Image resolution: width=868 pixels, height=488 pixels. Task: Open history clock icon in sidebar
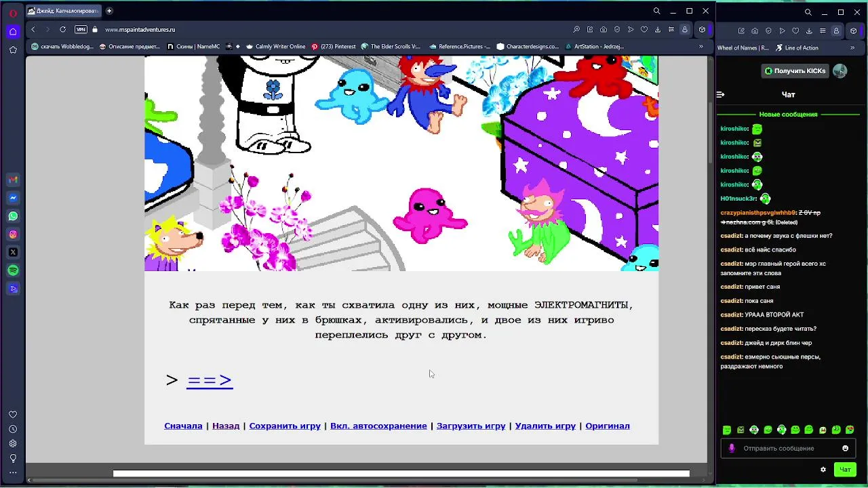(x=13, y=429)
